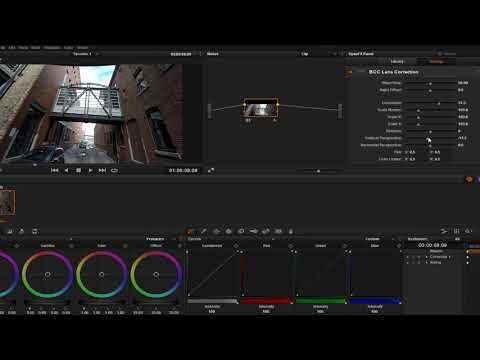Open the Key palette
This screenshot has width=480, height=360.
(x=254, y=231)
